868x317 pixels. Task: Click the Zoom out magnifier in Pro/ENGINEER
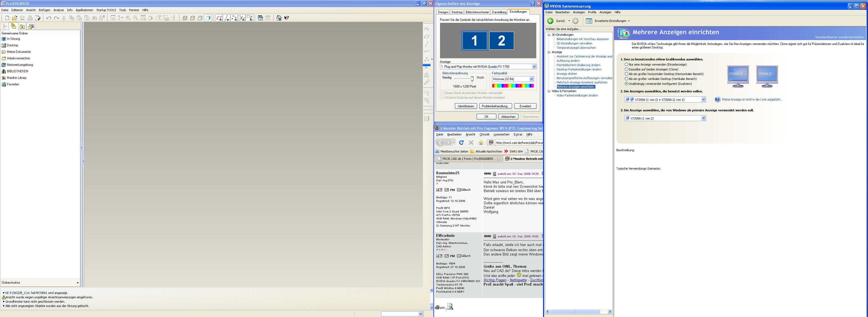click(136, 18)
